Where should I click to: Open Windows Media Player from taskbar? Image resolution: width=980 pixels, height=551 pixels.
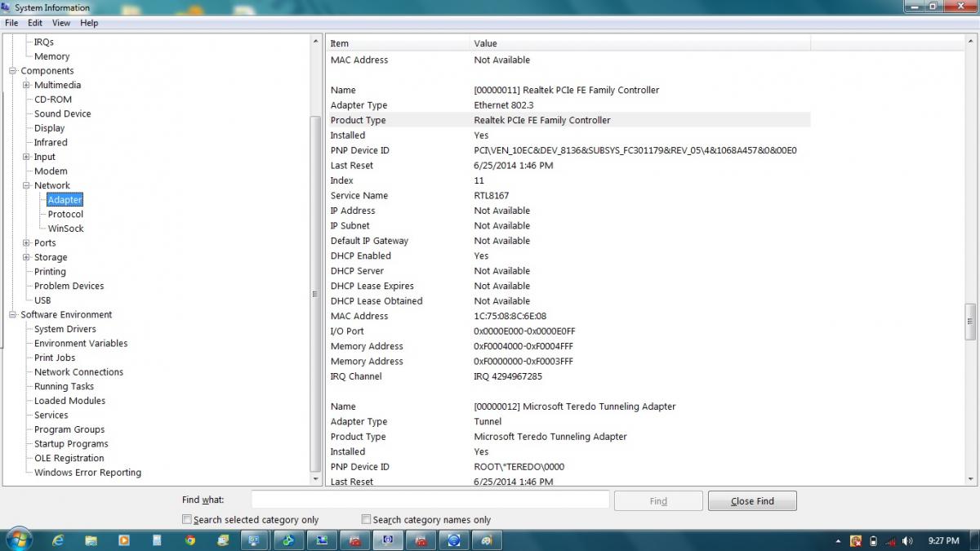(124, 540)
